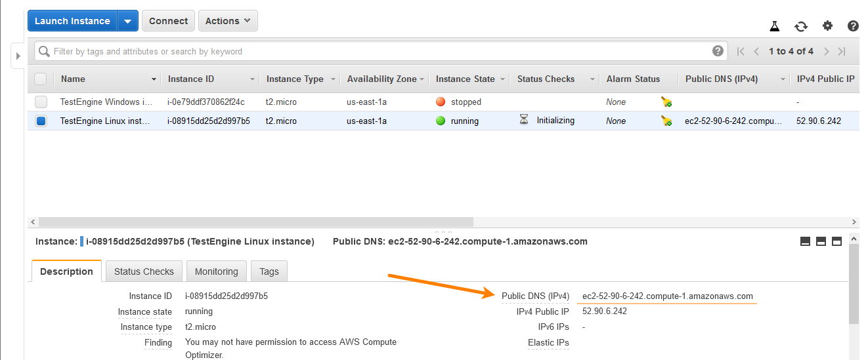Click the horizontal table scrollbar

tap(255, 222)
